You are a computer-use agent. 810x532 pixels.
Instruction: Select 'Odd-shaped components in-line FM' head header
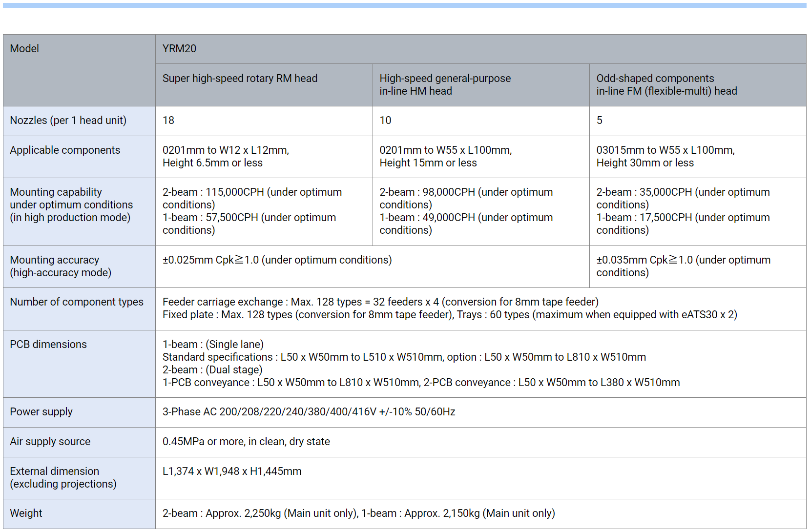pyautogui.click(x=698, y=85)
